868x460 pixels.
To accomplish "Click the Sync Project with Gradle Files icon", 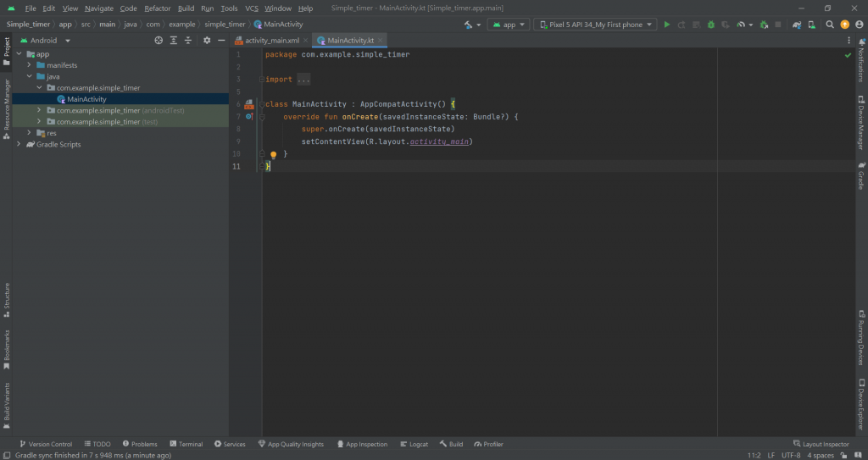I will pyautogui.click(x=796, y=25).
